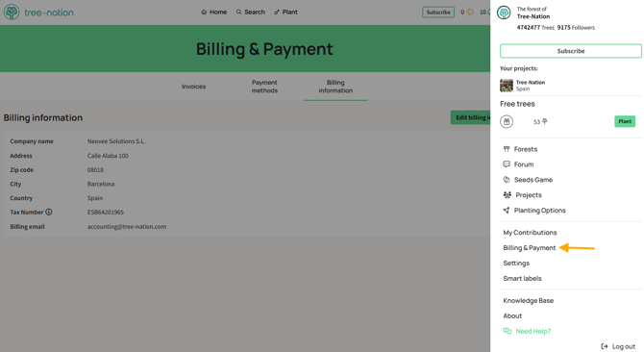Open the Plant navigation link
This screenshot has height=352, width=644.
click(285, 12)
